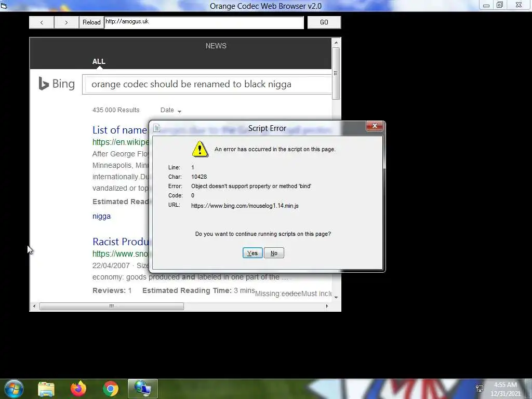Screen dimensions: 532x399
Task: Click Yes in the Script Error dialog
Action: [x=252, y=253]
